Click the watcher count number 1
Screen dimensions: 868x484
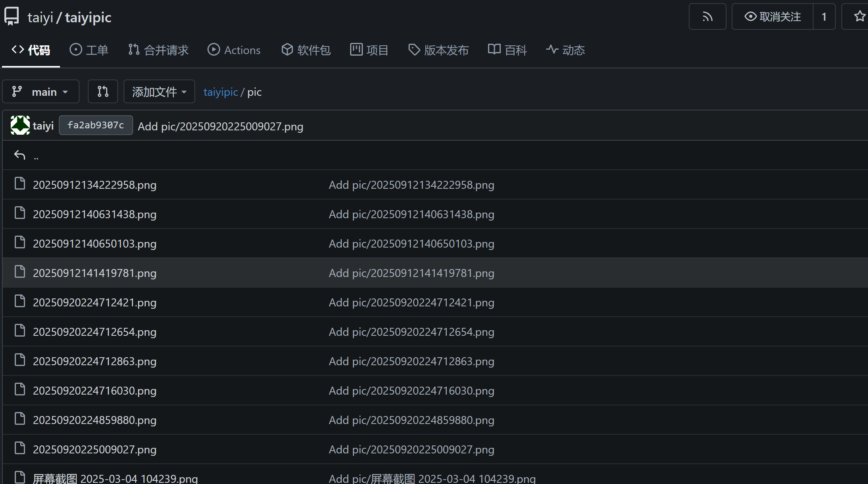(824, 17)
